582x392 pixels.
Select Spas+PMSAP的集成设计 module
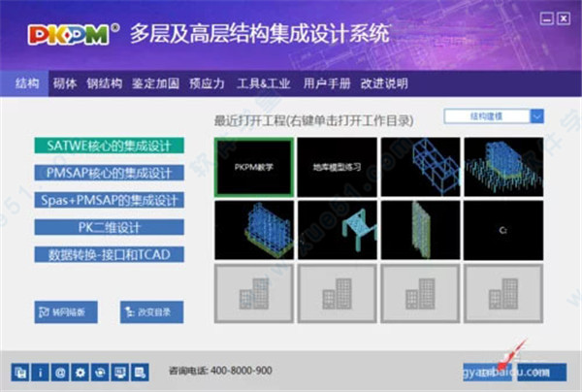[x=109, y=200]
